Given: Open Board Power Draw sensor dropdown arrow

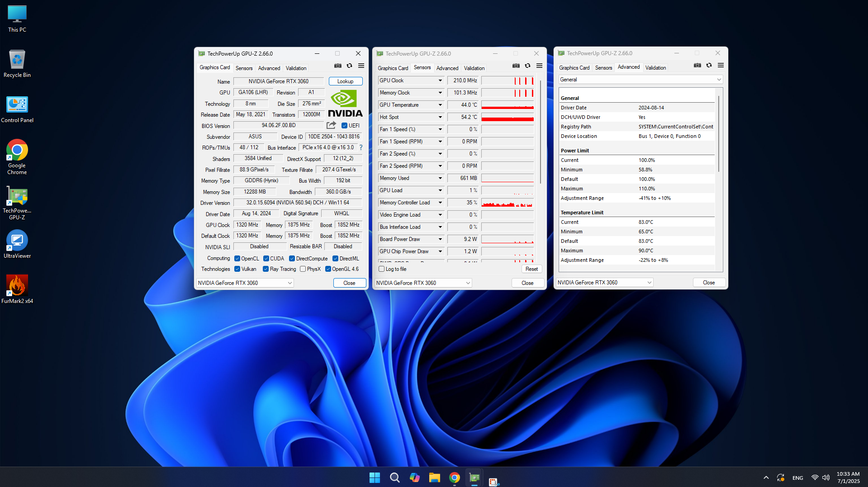Looking at the screenshot, I should [x=440, y=239].
